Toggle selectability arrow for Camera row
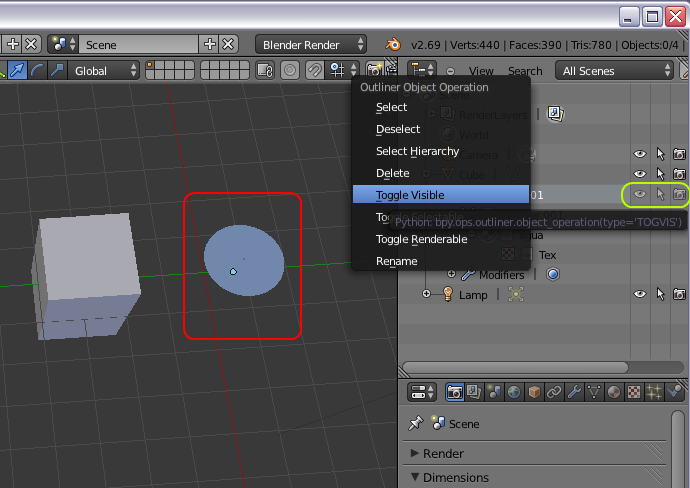This screenshot has height=488, width=690. click(x=660, y=154)
